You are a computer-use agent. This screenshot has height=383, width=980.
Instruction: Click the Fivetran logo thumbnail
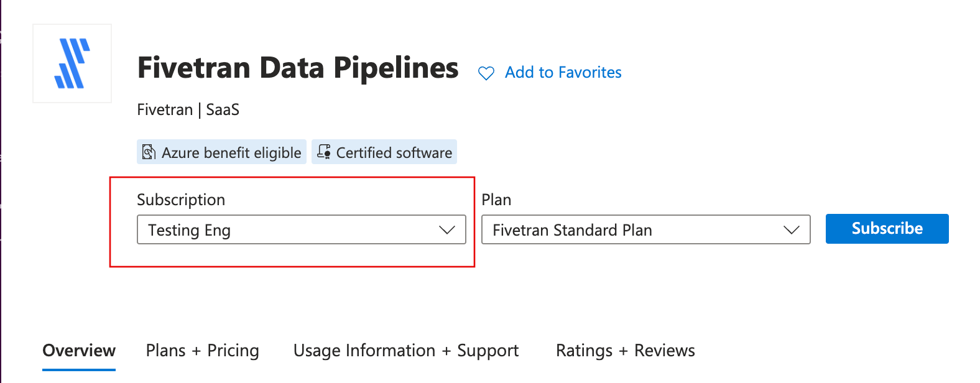click(72, 63)
